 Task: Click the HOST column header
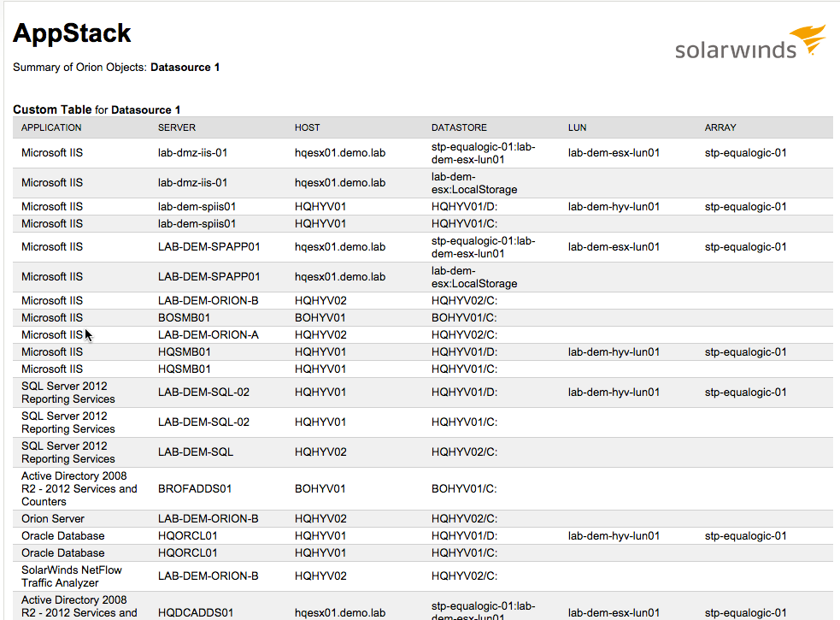307,127
